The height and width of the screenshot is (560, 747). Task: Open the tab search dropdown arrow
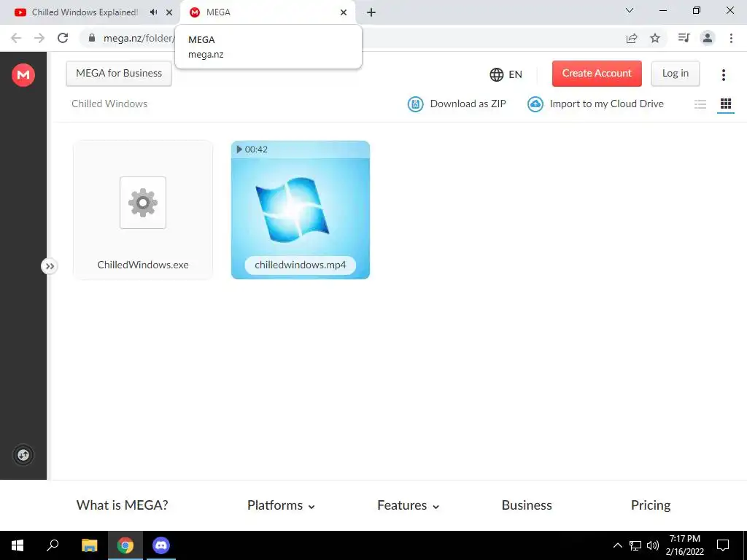630,10
